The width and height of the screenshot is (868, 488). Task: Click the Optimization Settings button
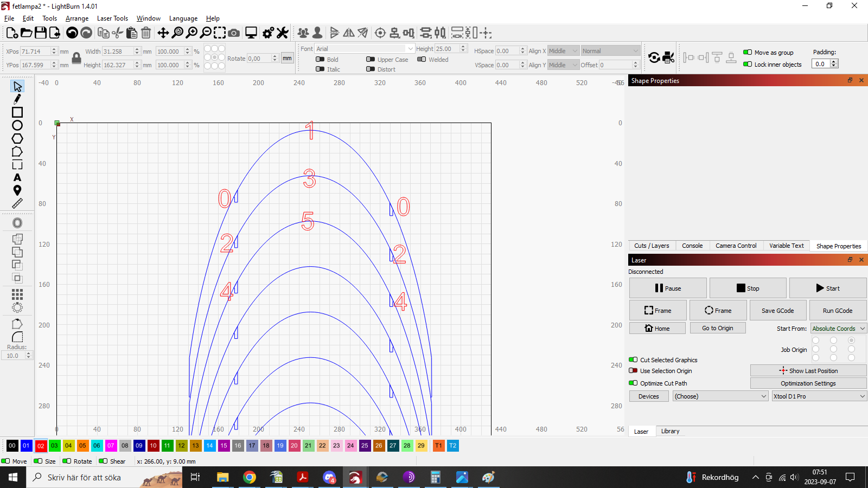808,383
